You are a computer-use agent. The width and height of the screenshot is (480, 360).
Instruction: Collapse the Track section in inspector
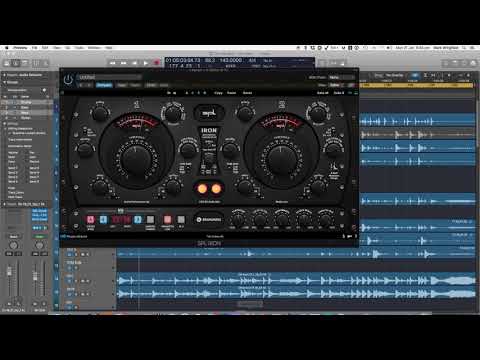tap(4, 204)
